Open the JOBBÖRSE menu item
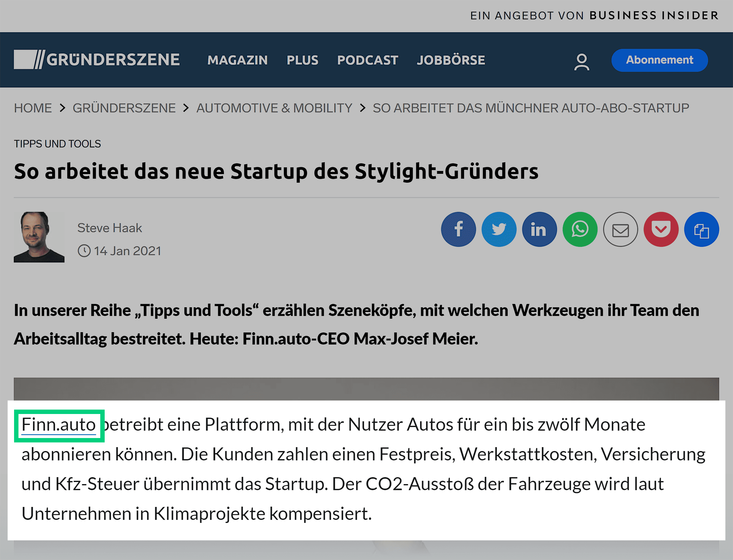This screenshot has height=560, width=733. (451, 60)
